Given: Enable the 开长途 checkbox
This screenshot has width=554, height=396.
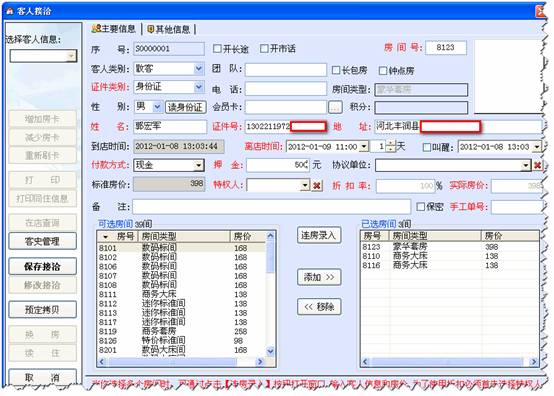Looking at the screenshot, I should [x=217, y=48].
